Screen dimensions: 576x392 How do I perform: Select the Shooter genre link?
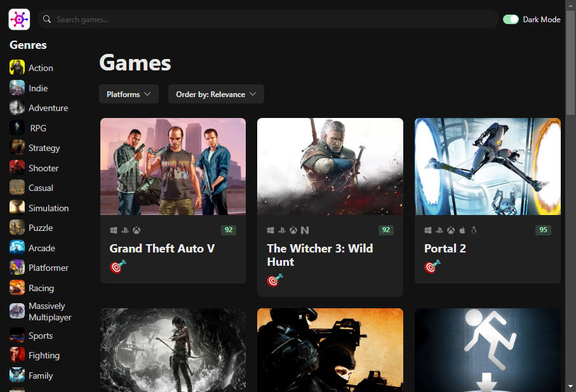(43, 168)
